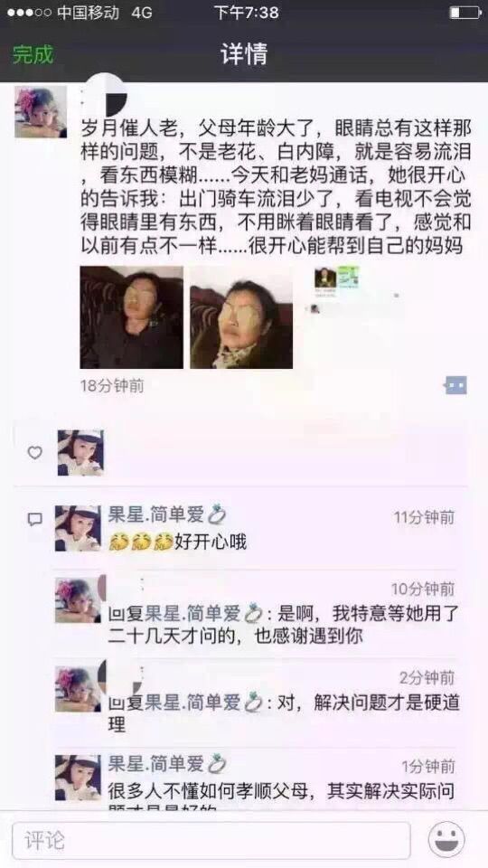The width and height of the screenshot is (488, 868).
Task: Tap the reply comment 是啊，我特意等她用了
Action: [283, 625]
